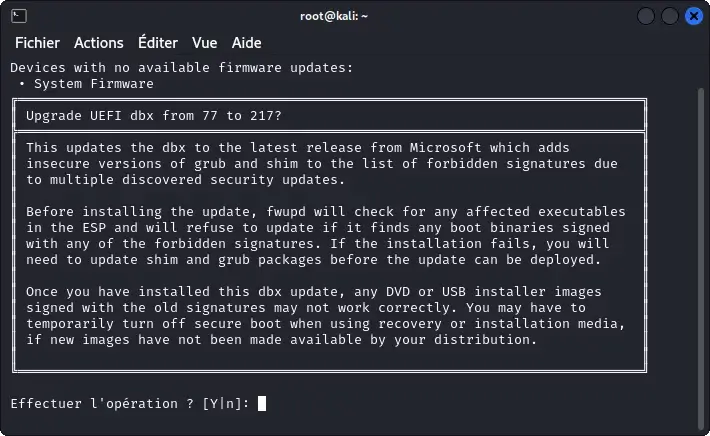
Task: Click the cursor block after the [Y|n] prompt
Action: (x=262, y=404)
